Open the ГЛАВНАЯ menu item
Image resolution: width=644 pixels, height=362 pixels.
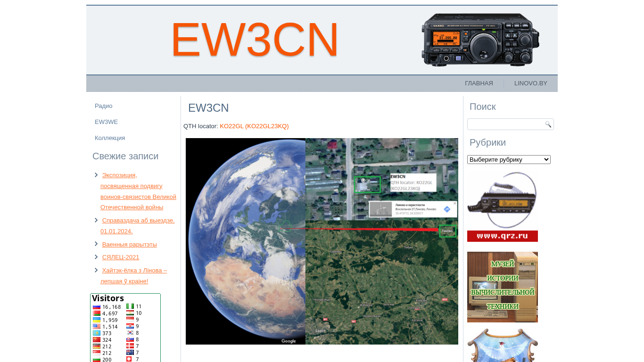[479, 83]
